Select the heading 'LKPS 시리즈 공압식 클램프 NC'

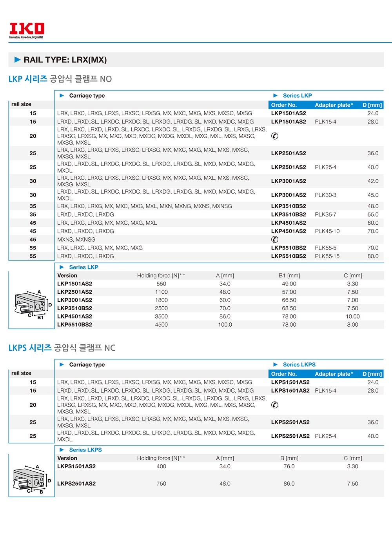62,348
